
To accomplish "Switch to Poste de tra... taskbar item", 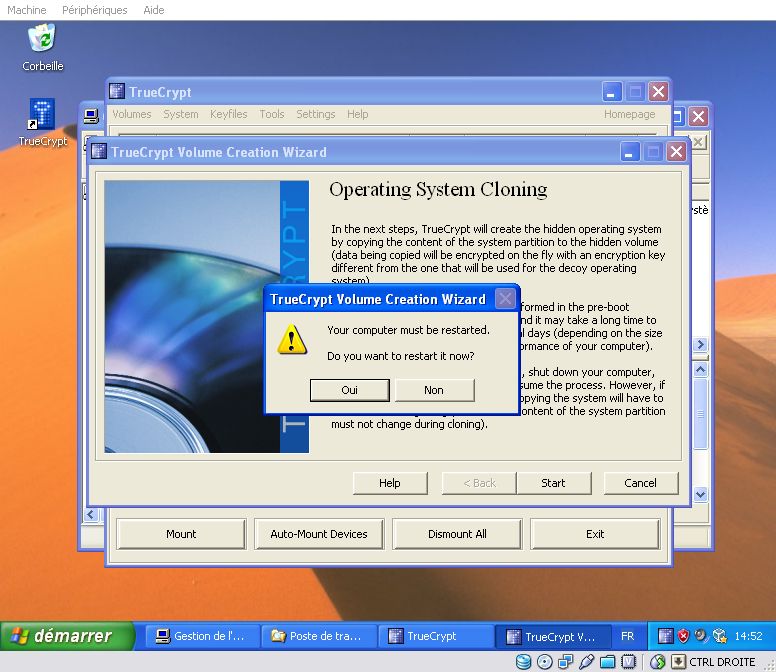I will click(320, 636).
